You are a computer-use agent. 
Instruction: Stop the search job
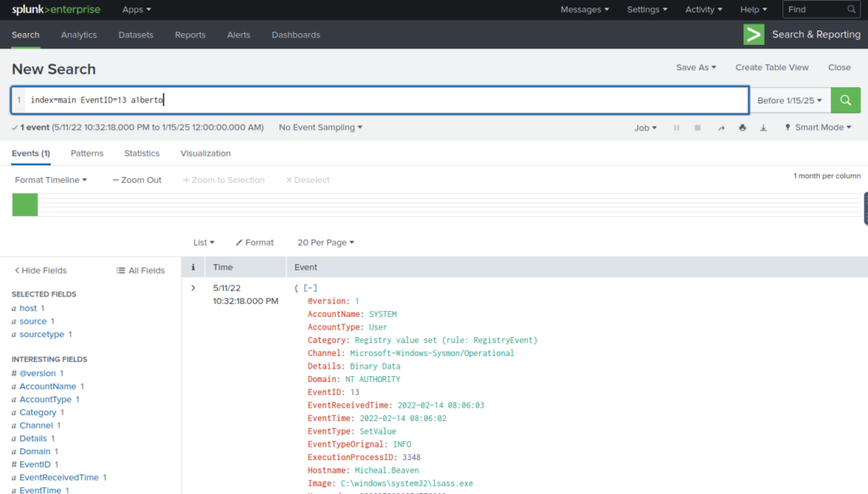pos(698,128)
